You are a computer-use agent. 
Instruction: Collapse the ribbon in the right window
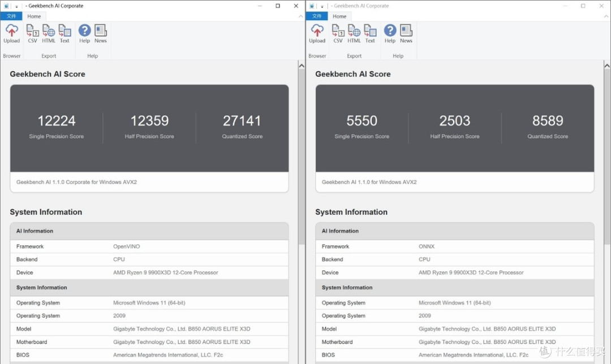(606, 16)
